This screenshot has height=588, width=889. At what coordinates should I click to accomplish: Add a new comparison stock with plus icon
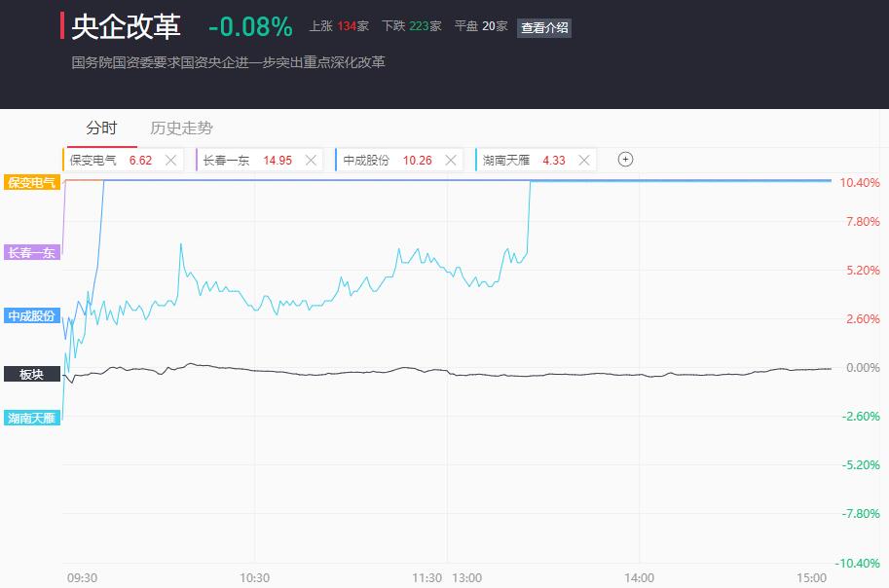click(x=626, y=160)
